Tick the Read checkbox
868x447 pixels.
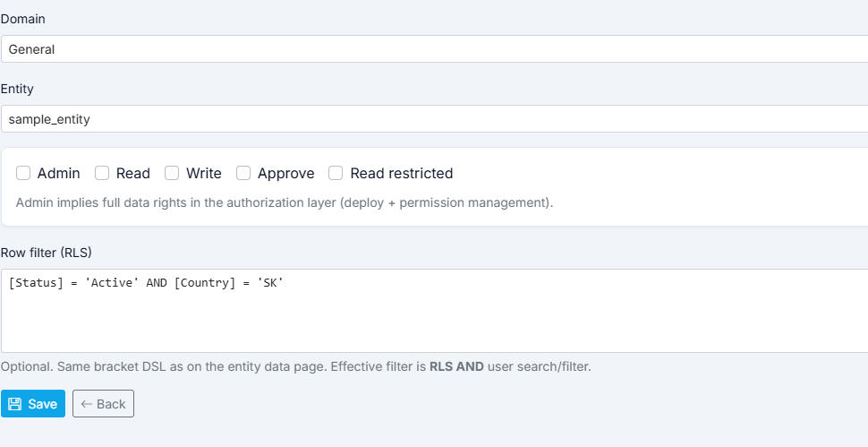coord(102,174)
